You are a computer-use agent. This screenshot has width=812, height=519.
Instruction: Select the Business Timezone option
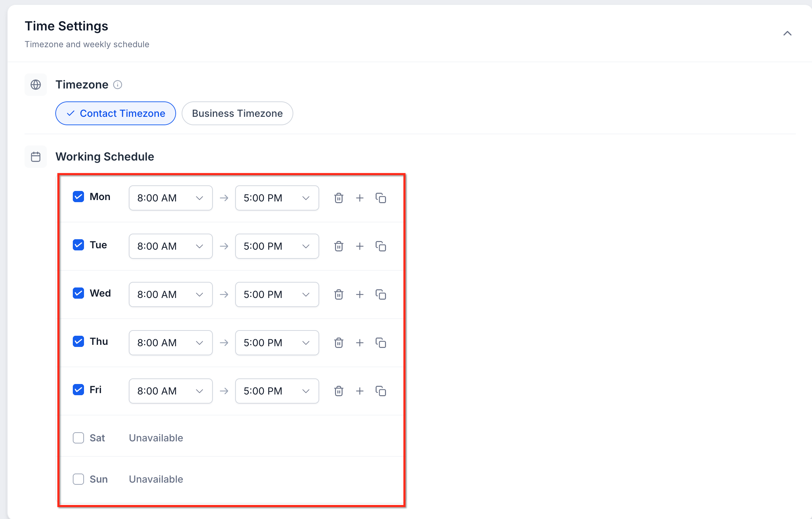coord(237,113)
